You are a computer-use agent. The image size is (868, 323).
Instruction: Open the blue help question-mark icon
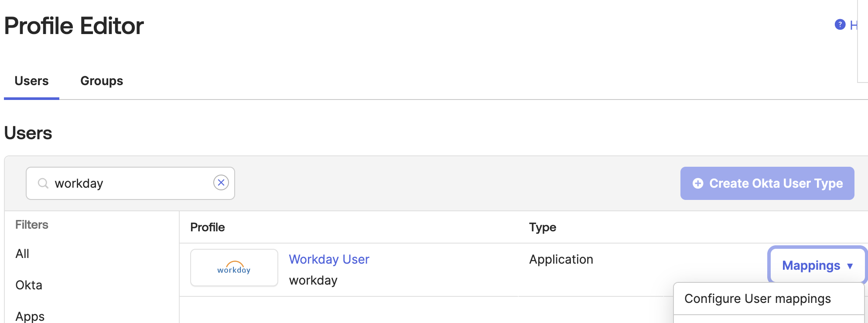click(840, 24)
